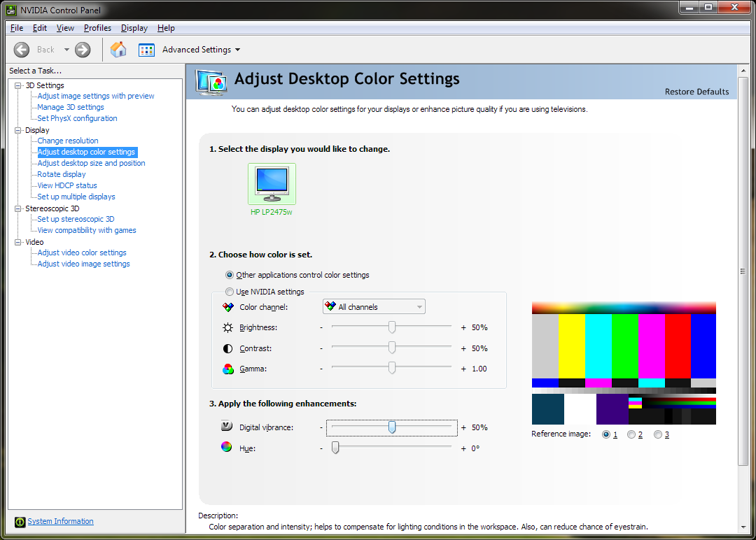Go to Adjust video color settings
This screenshot has height=540, width=756.
(82, 253)
